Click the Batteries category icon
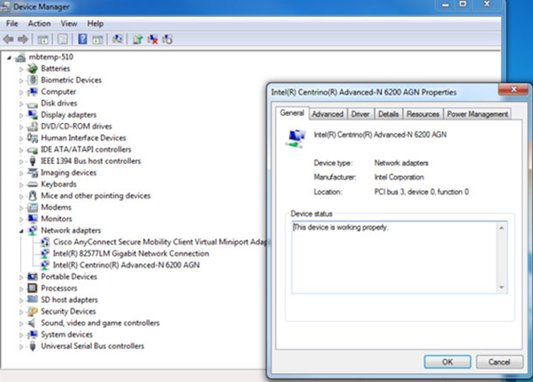The image size is (533, 382). pos(33,68)
